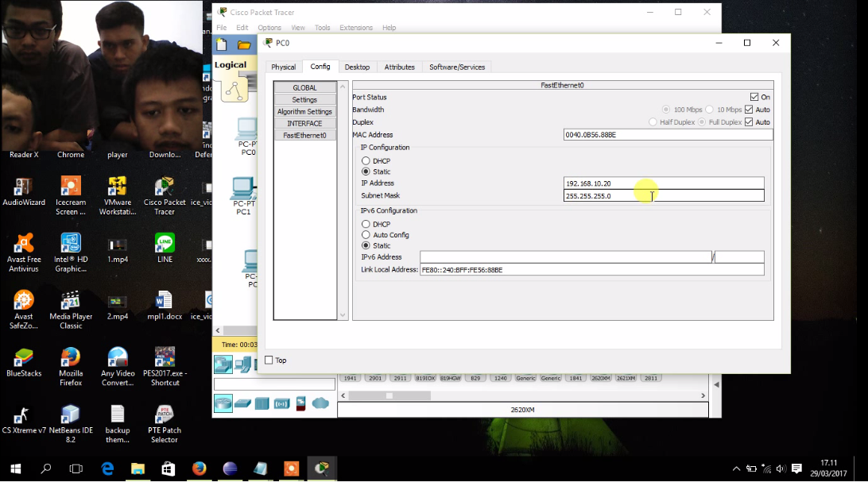Click the device list right scroll arrow
Image resolution: width=868 pixels, height=482 pixels.
703,395
